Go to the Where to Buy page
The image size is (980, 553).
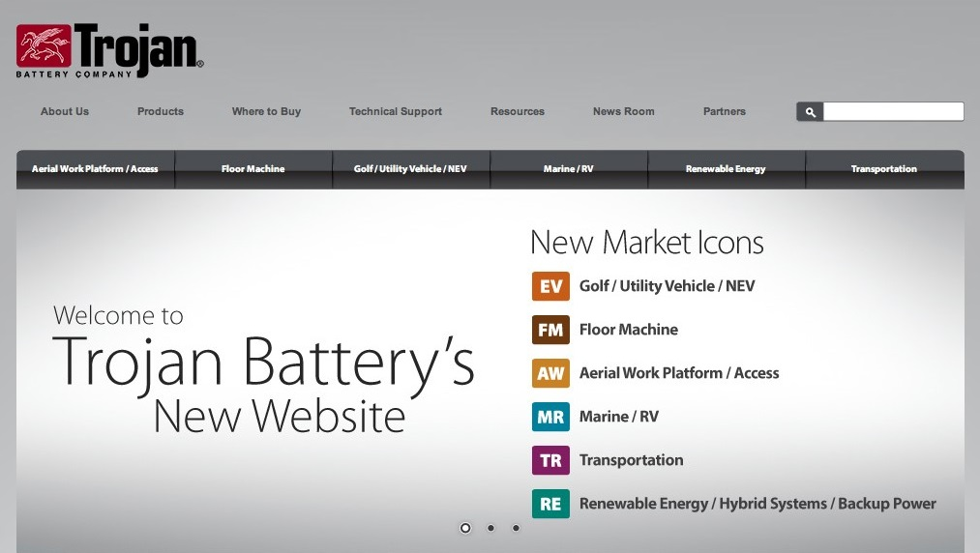click(266, 111)
